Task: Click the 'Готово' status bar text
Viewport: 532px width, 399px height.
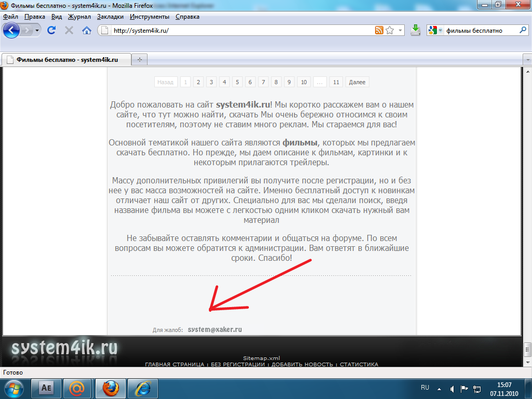Action: 13,373
